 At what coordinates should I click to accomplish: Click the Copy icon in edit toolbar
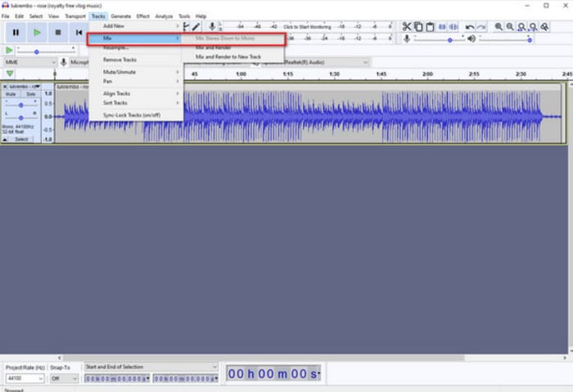418,27
